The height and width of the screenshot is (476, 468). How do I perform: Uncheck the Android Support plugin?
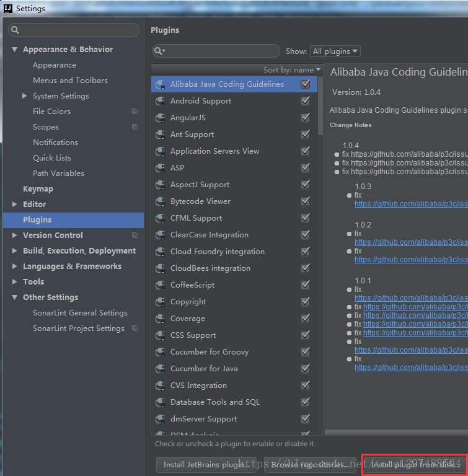(306, 101)
